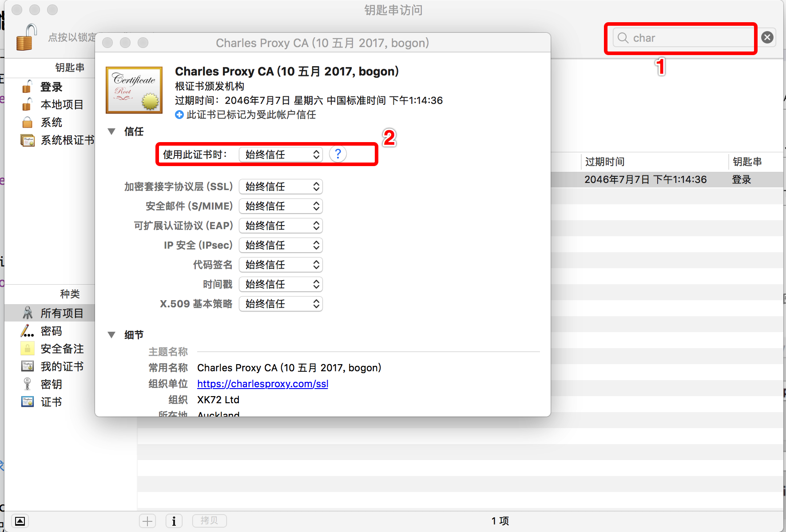Click the root certificate thumbnail image
The width and height of the screenshot is (786, 532).
tap(134, 90)
